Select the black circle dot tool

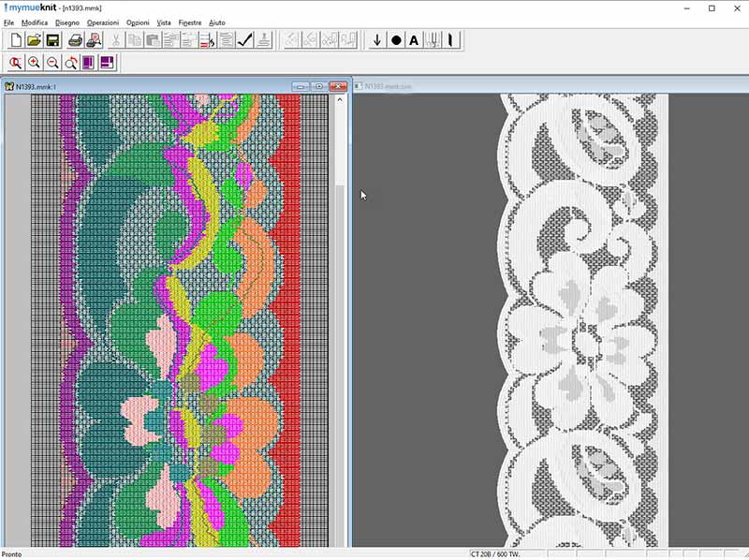coord(396,40)
